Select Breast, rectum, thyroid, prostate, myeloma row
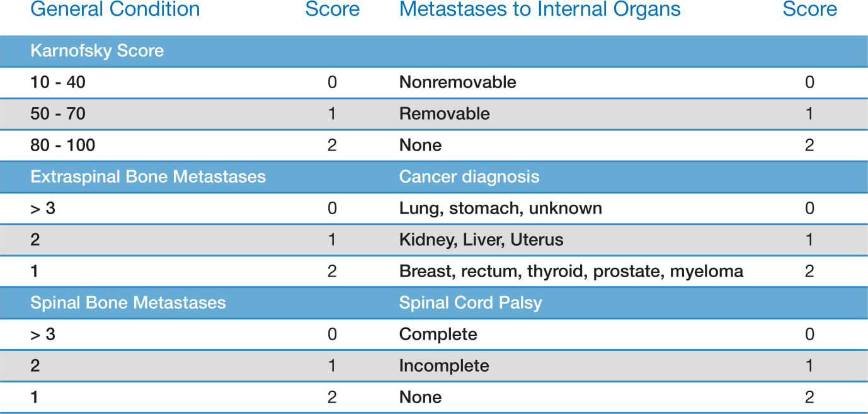This screenshot has width=868, height=414. tap(571, 271)
